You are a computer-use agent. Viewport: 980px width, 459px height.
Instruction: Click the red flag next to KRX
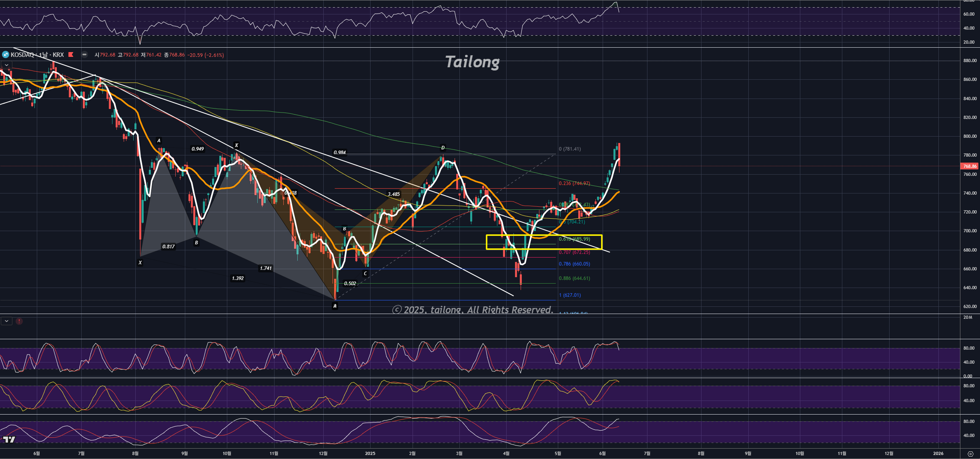71,54
